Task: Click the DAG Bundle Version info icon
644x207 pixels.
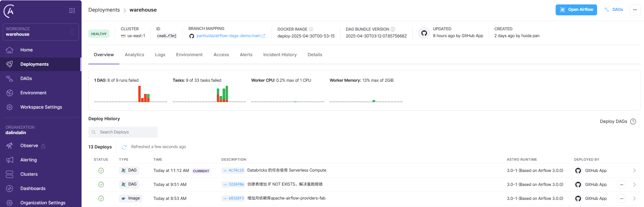Action: 393,29
